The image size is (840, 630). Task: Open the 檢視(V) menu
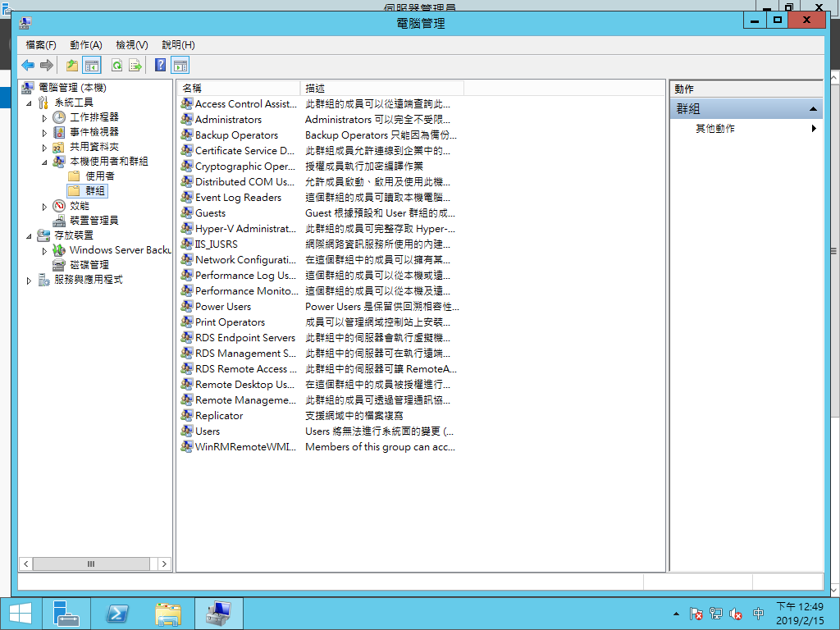(132, 45)
